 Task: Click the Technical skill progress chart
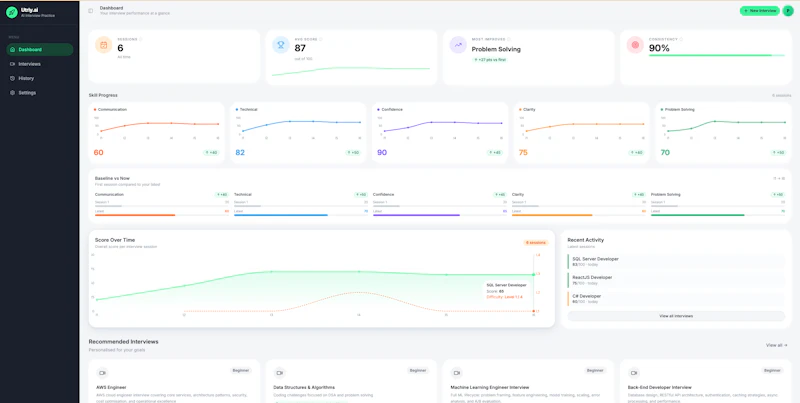(298, 128)
